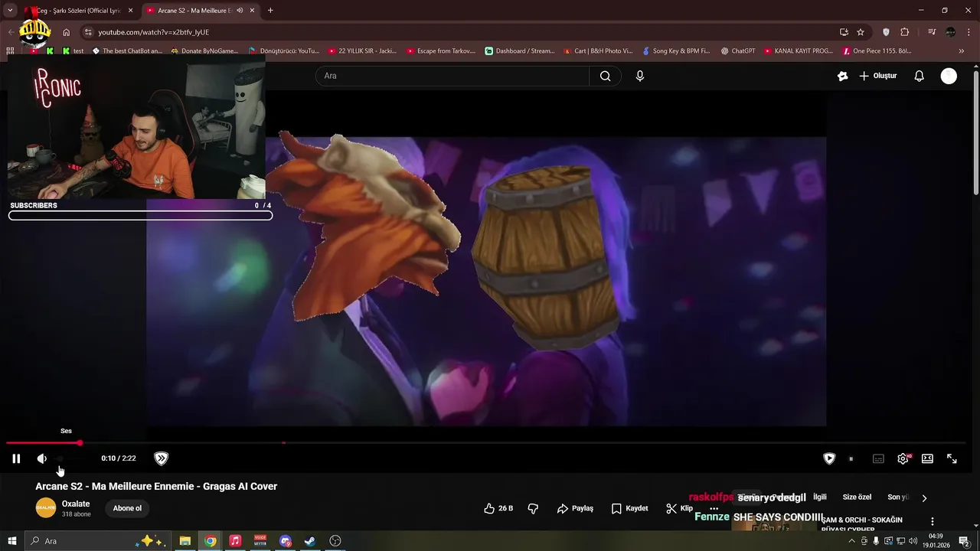Open the 'The best ChatBot' bookmark
This screenshot has width=980, height=551.
pyautogui.click(x=127, y=51)
